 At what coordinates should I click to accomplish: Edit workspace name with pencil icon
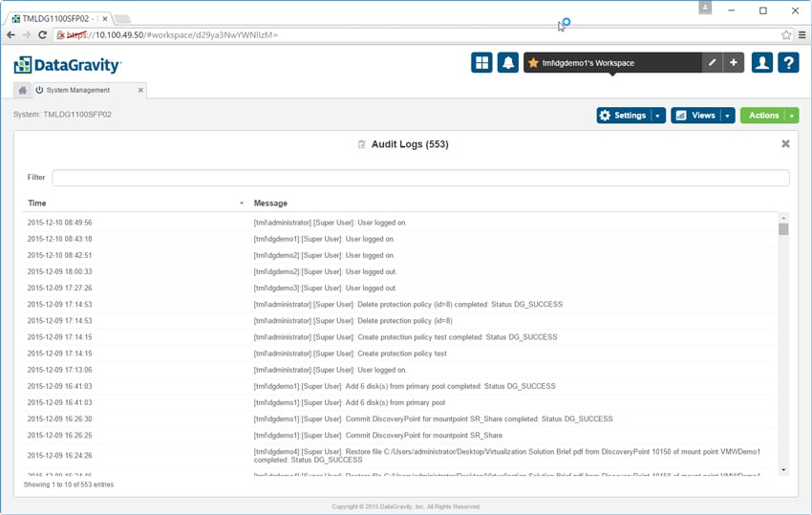tap(712, 63)
